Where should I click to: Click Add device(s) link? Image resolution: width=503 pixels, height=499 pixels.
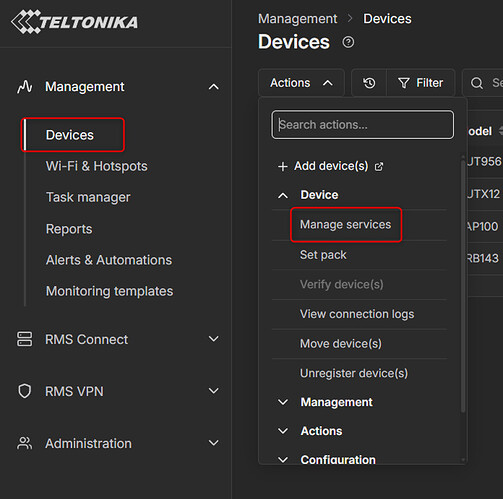point(331,166)
